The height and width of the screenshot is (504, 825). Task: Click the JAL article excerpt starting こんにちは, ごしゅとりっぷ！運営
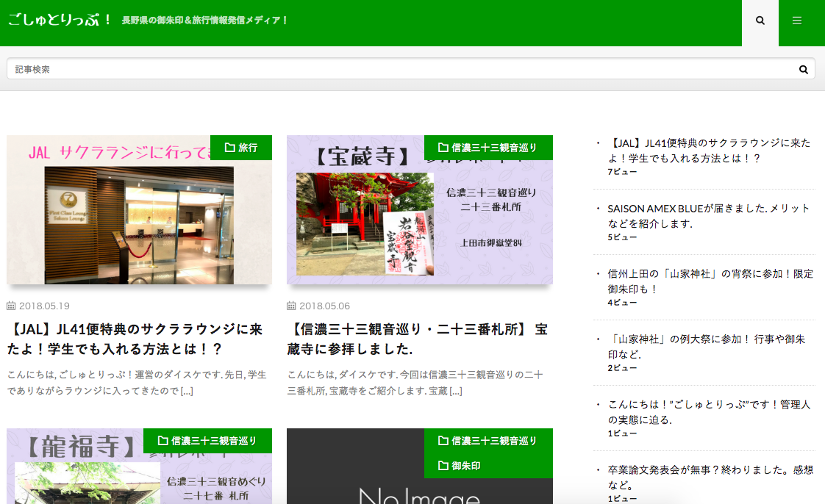[137, 383]
